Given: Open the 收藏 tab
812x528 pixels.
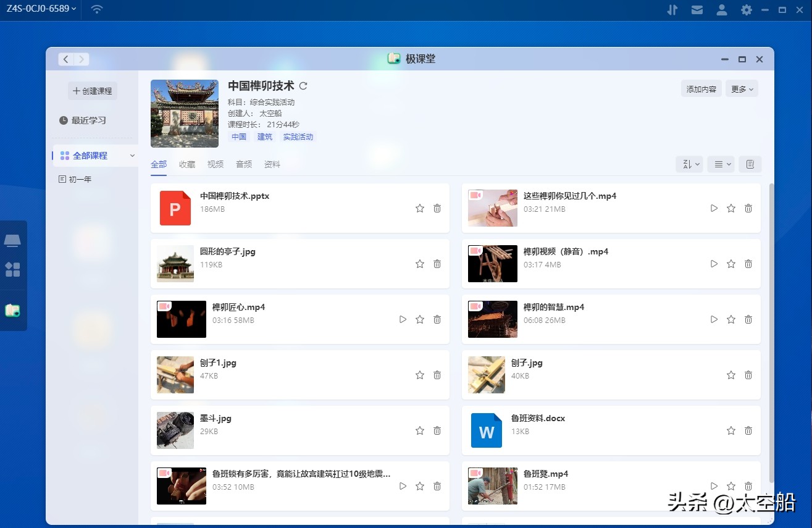Looking at the screenshot, I should [x=186, y=164].
